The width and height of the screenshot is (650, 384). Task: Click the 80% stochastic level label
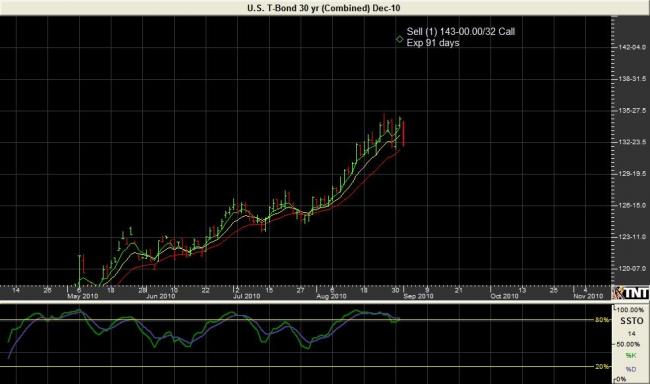tap(602, 320)
